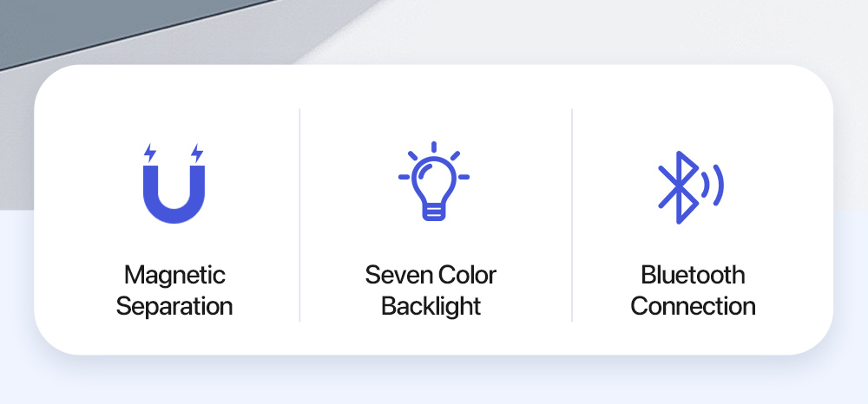Click the Bluetooth rune symbol

(678, 187)
